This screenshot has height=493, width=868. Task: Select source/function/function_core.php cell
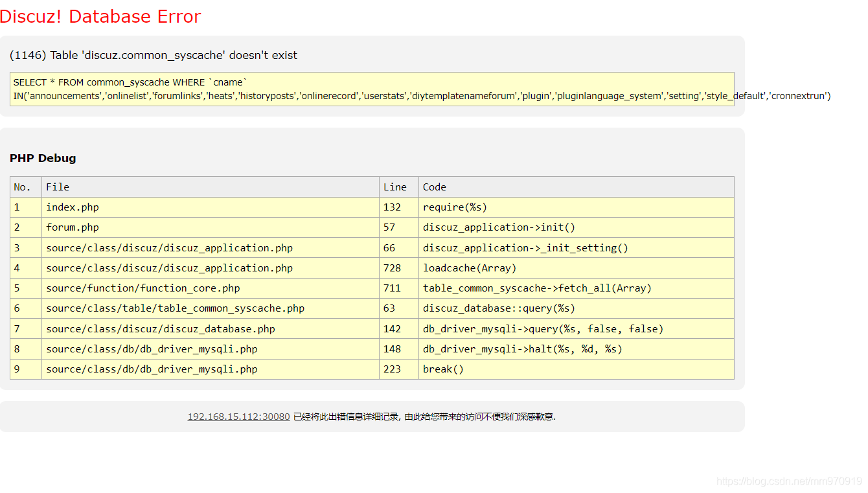pyautogui.click(x=211, y=288)
